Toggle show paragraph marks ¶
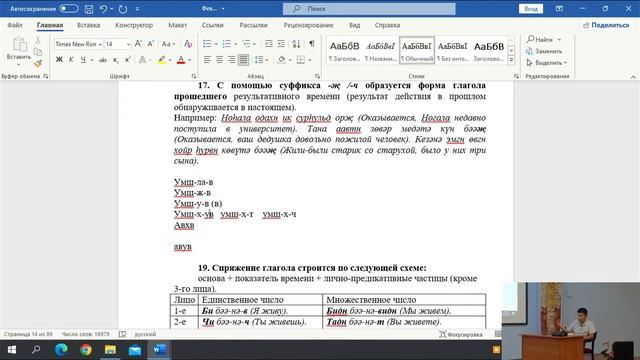Viewport: 640px width, 360px height. 312,44
